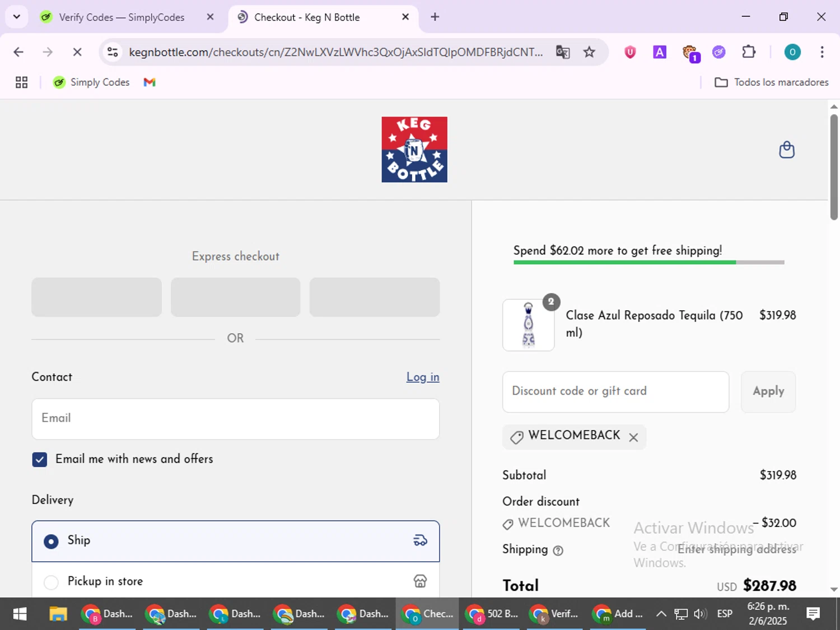
Task: Click the first express checkout button placeholder
Action: coord(96,297)
